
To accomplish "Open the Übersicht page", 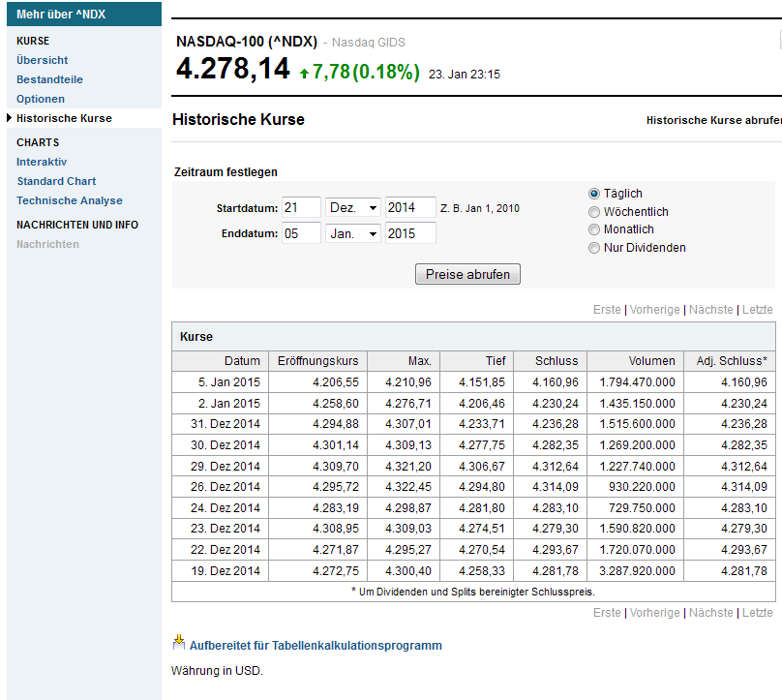I will [x=40, y=60].
